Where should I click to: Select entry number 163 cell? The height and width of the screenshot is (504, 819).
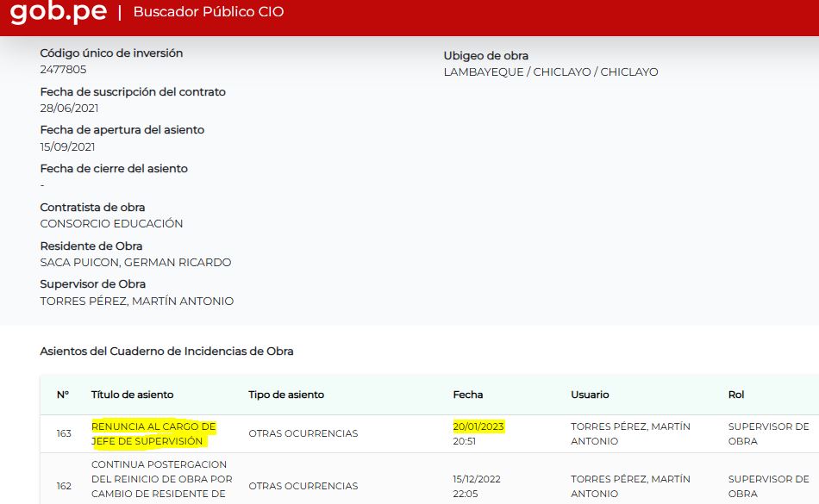pos(64,433)
